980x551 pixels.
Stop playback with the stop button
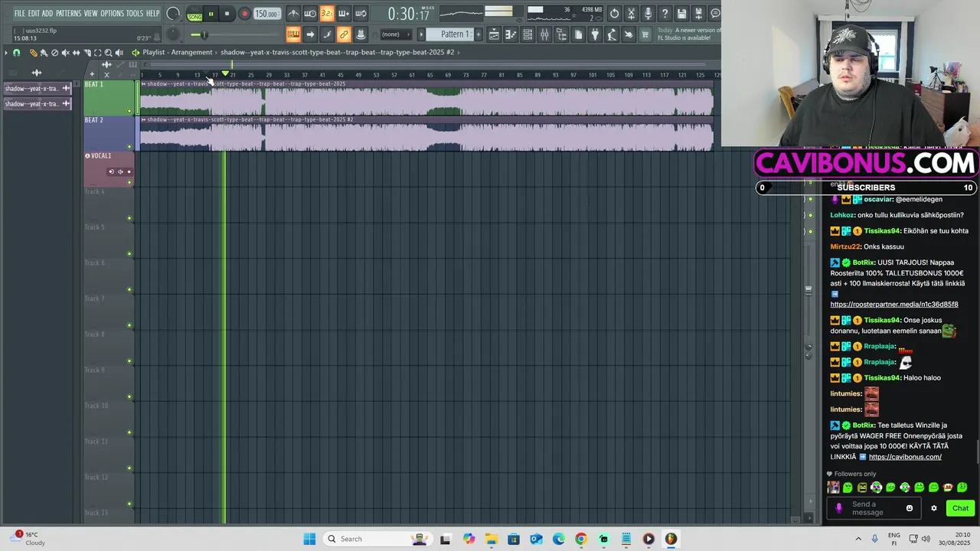[x=227, y=14]
